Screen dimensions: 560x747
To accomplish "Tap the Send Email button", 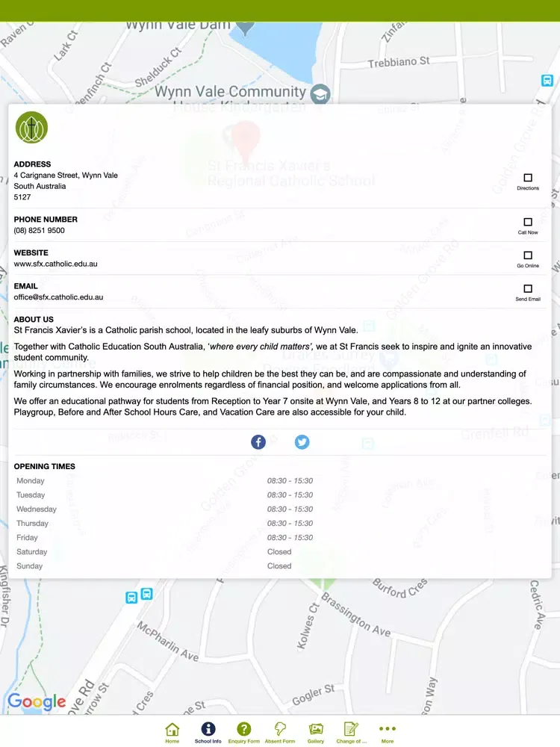I will (x=528, y=293).
